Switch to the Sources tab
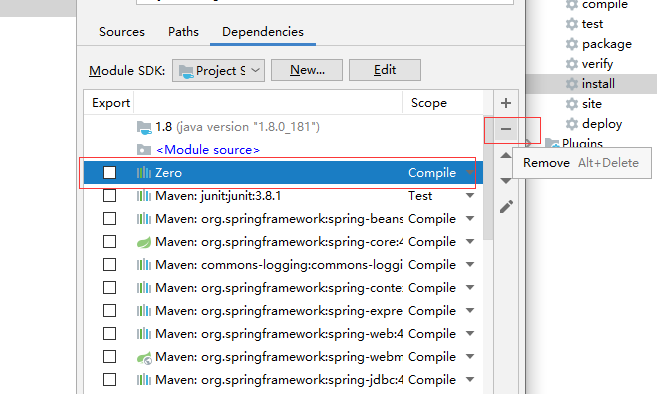 pos(122,32)
